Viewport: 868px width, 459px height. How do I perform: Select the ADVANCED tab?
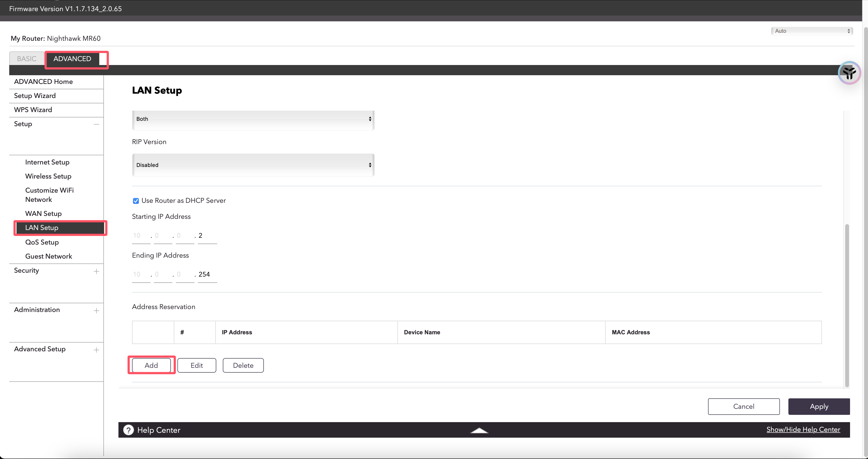pyautogui.click(x=72, y=59)
